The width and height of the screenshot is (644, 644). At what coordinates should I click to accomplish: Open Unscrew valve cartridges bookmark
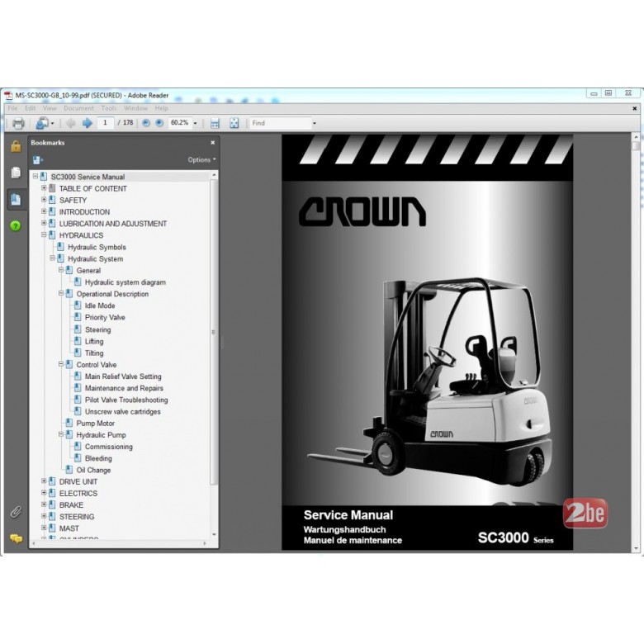[x=123, y=411]
